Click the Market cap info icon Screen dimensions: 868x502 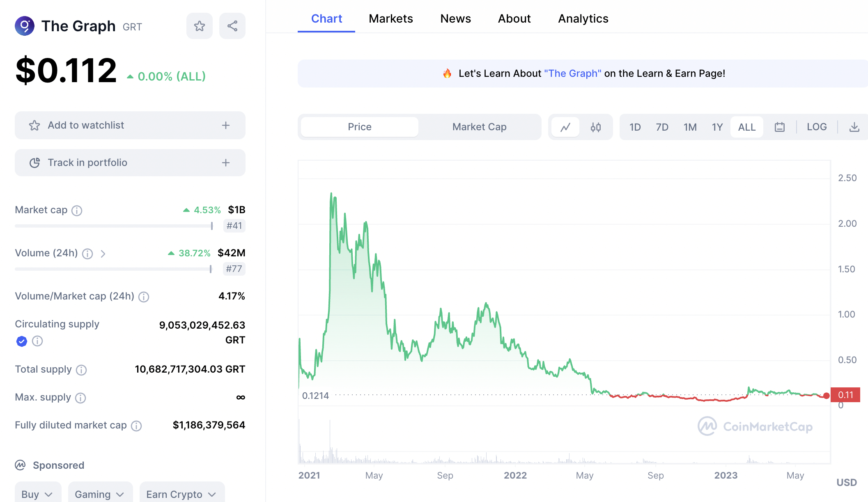tap(77, 211)
